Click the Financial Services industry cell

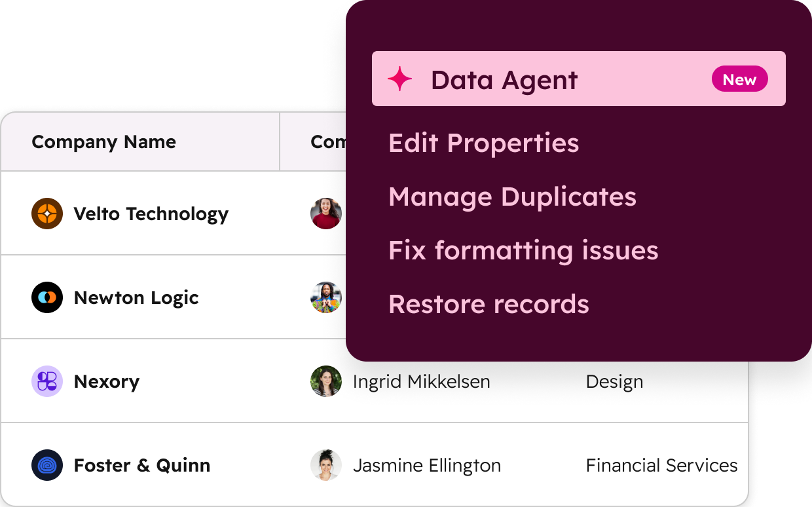click(x=661, y=465)
